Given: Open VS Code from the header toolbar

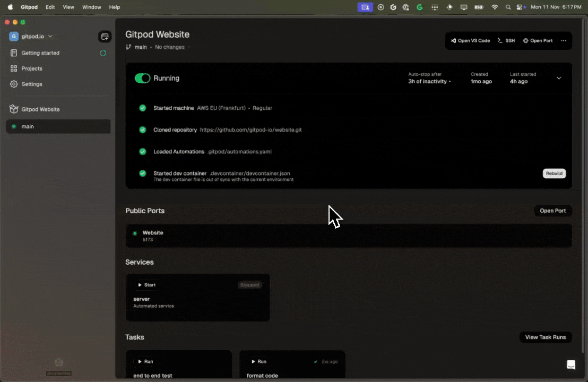Looking at the screenshot, I should tap(470, 40).
